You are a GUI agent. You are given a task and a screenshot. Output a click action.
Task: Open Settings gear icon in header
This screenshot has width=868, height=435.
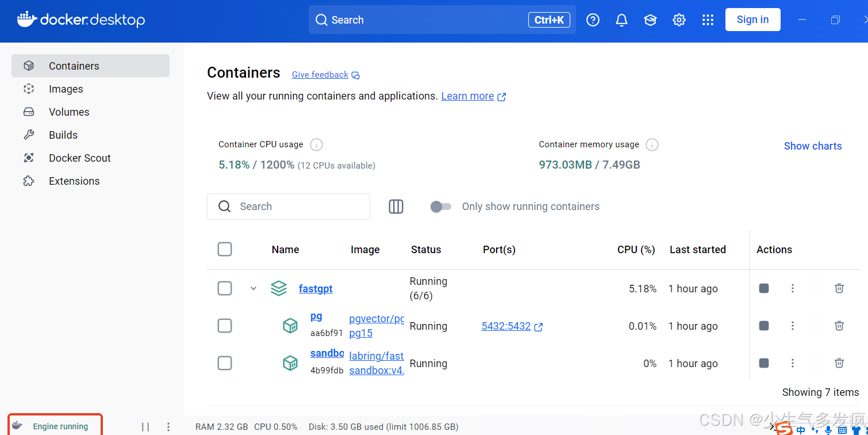[x=679, y=20]
